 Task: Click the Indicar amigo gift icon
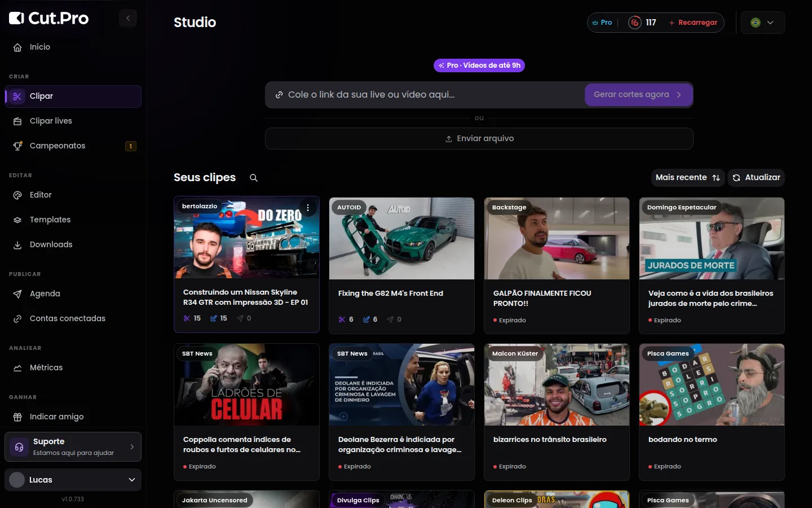click(x=17, y=417)
